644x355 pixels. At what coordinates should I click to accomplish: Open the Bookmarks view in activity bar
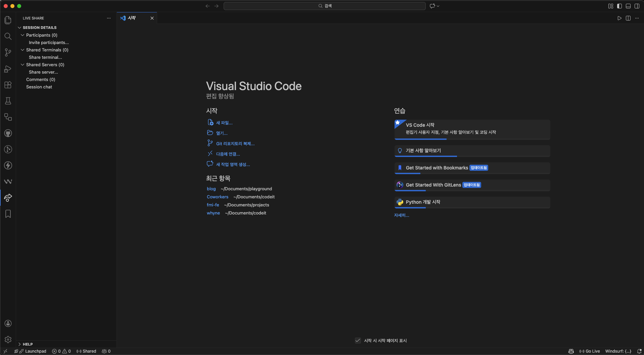[8, 214]
